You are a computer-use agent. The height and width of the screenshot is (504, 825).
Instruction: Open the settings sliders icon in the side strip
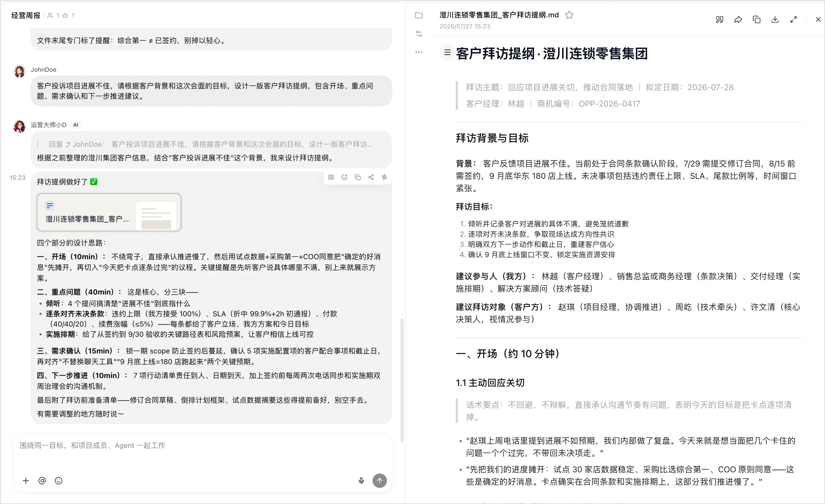(419, 34)
